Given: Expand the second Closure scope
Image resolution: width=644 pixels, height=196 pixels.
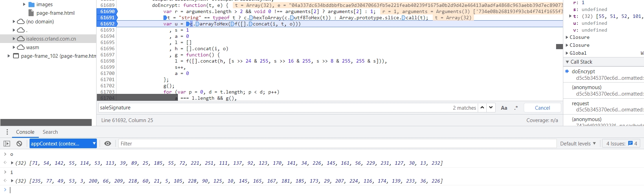Looking at the screenshot, I should [x=567, y=45].
